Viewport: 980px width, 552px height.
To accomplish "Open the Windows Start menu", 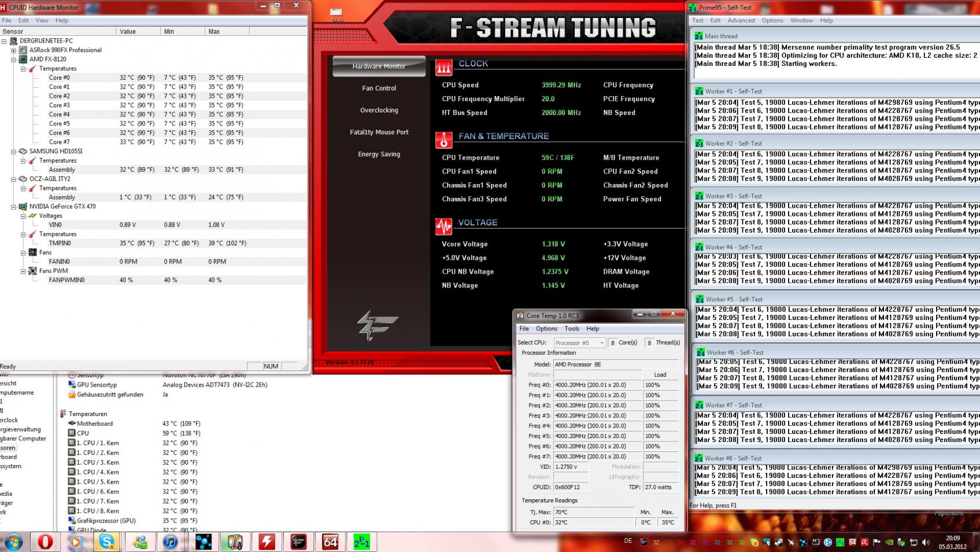I will [x=14, y=542].
